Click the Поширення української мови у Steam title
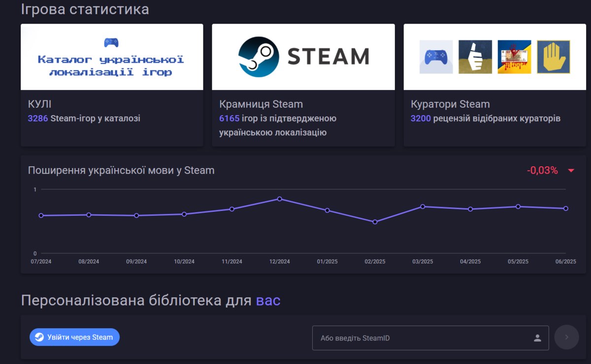The image size is (591, 364). click(121, 171)
